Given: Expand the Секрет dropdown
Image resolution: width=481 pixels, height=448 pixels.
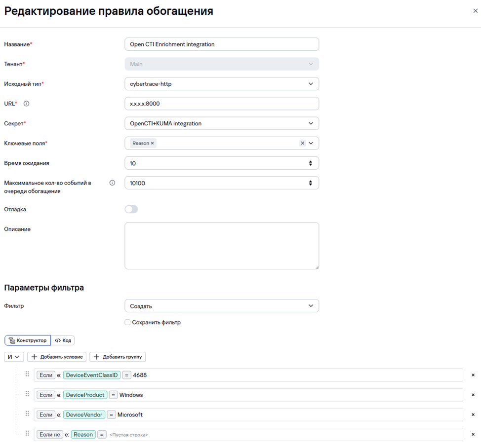Looking at the screenshot, I should click(x=221, y=123).
